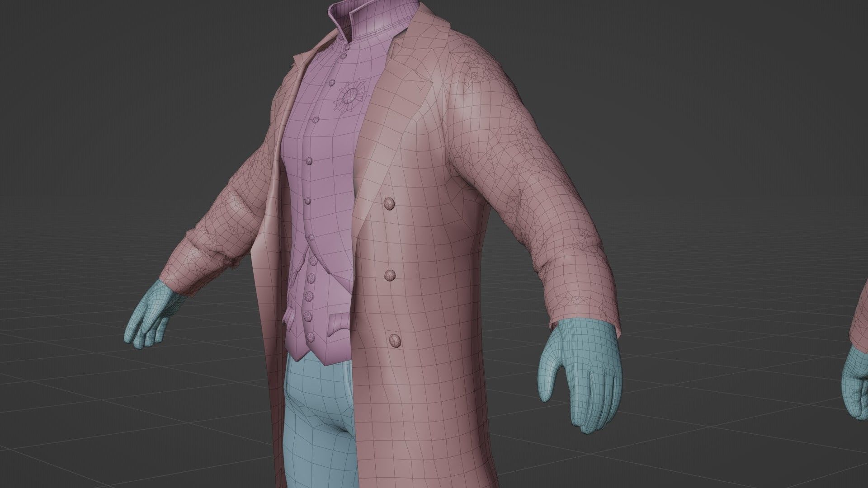Click the Y-shaped mark on coat lapel
868x488 pixels.
tap(422, 87)
